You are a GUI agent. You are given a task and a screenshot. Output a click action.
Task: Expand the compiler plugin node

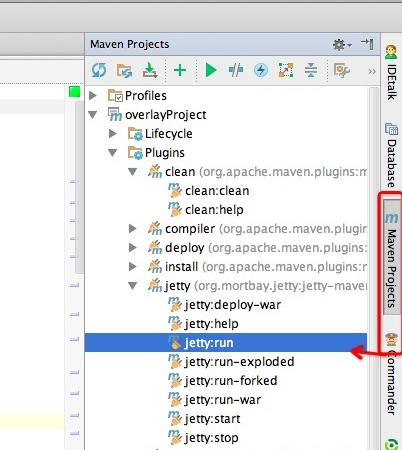[133, 229]
